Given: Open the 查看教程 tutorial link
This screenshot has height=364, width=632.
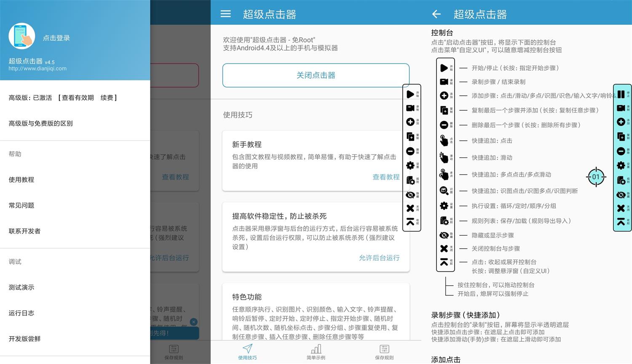Looking at the screenshot, I should click(x=386, y=177).
